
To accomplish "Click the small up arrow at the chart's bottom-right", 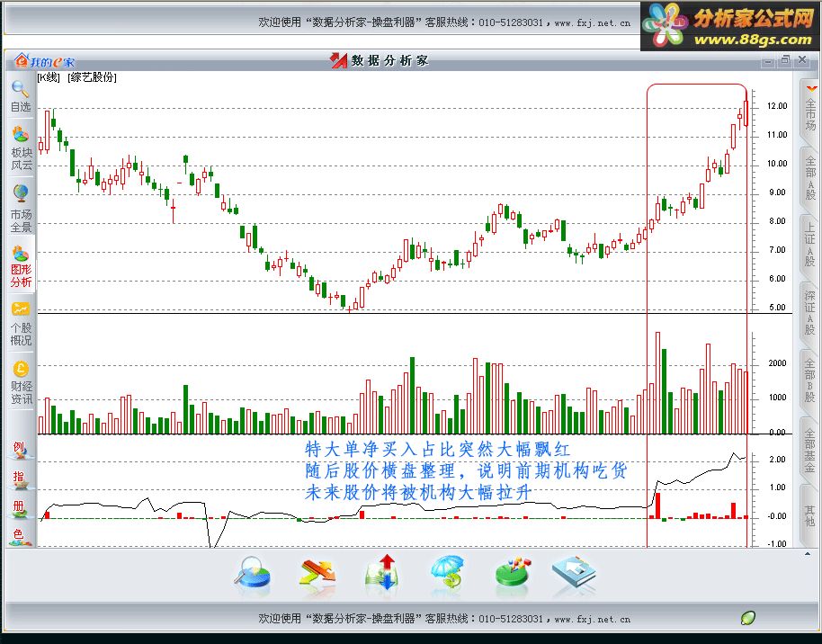I will click(807, 553).
